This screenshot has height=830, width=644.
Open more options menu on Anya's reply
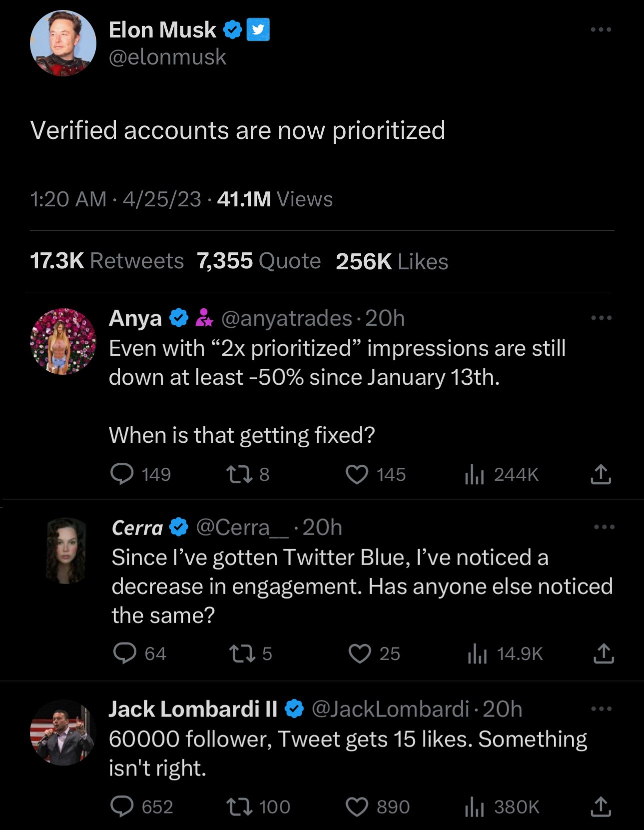coord(601,318)
